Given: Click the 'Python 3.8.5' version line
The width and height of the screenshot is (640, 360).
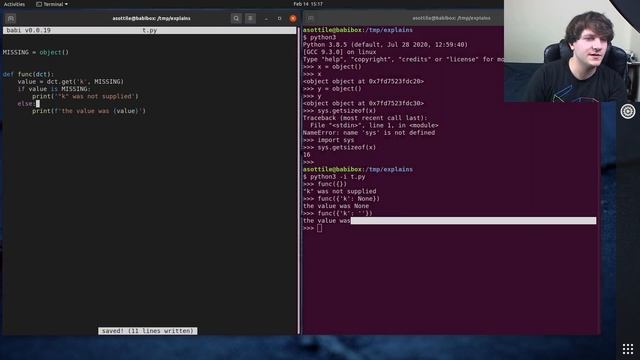Looking at the screenshot, I should pyautogui.click(x=385, y=45).
